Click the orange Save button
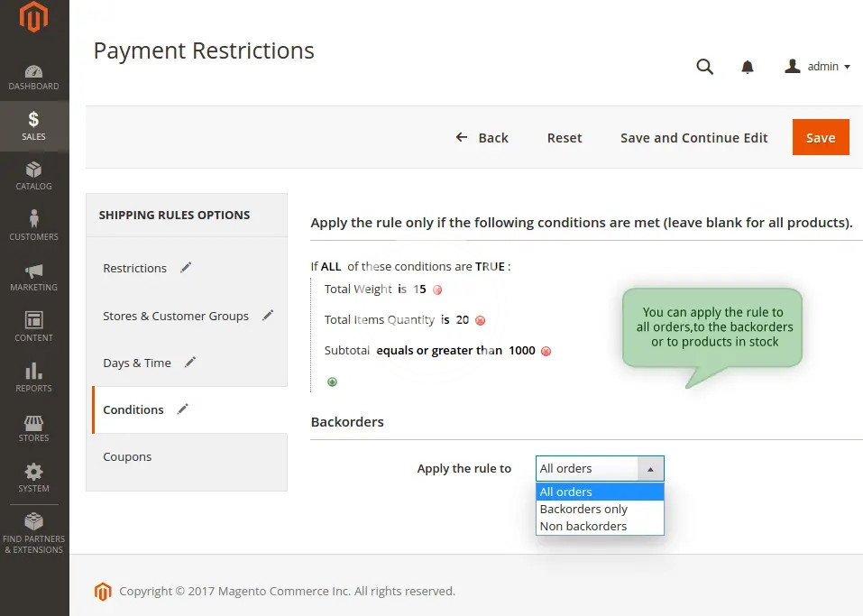The width and height of the screenshot is (863, 616). [820, 138]
